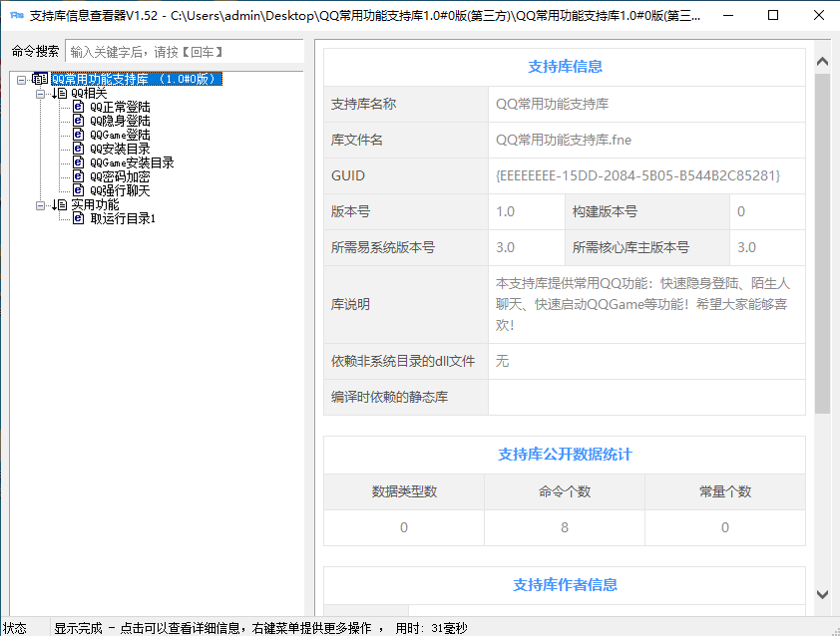The image size is (840, 636).
Task: Select the QQ强行聊天 command
Action: tap(120, 190)
